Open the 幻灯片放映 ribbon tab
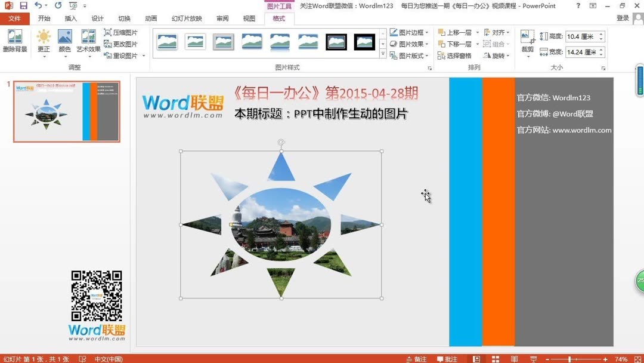This screenshot has height=363, width=644. tap(187, 18)
